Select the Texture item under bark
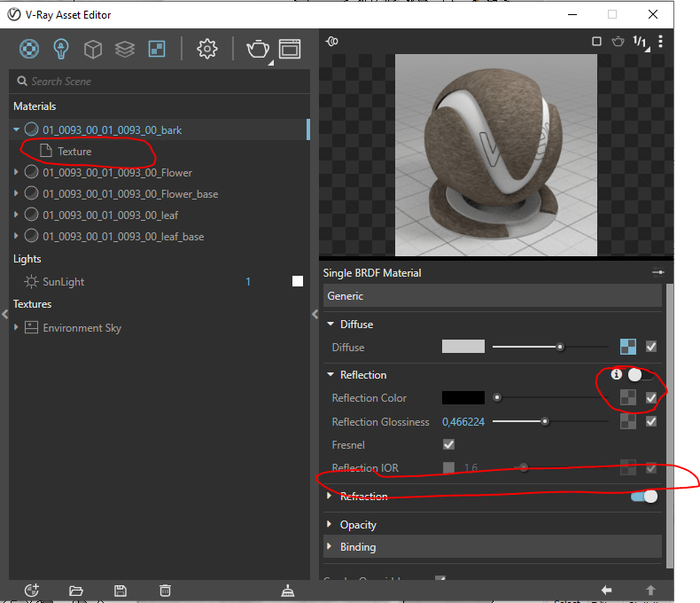The height and width of the screenshot is (603, 700). 74,152
